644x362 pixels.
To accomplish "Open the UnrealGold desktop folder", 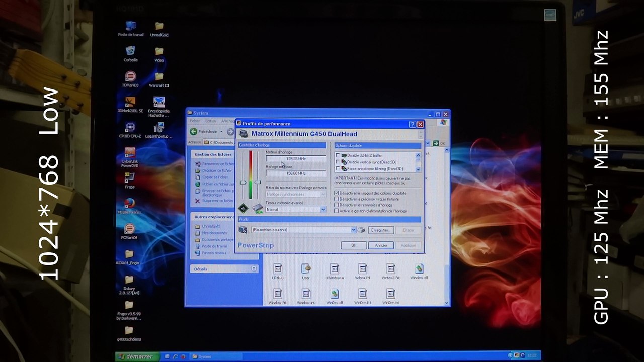I will click(x=159, y=29).
